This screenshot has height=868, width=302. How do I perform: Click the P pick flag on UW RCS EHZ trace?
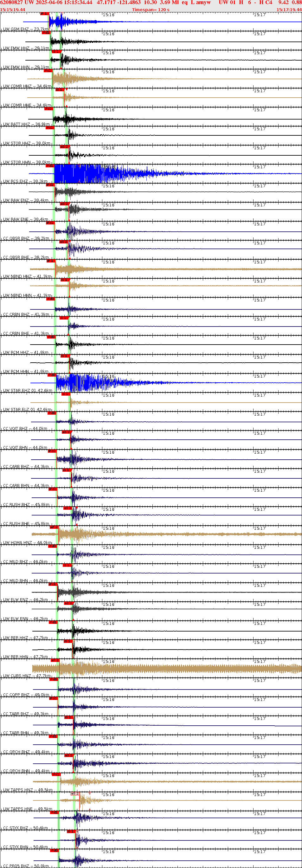[50, 166]
